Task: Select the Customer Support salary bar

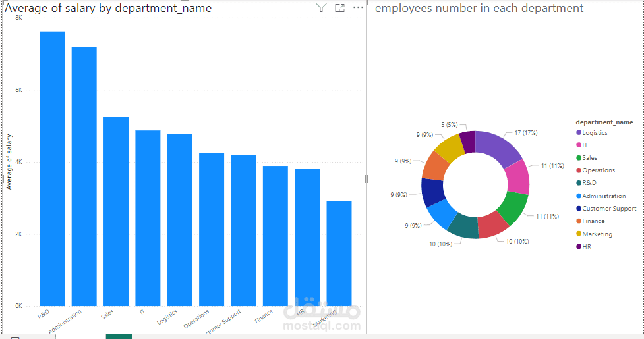Action: tap(243, 230)
